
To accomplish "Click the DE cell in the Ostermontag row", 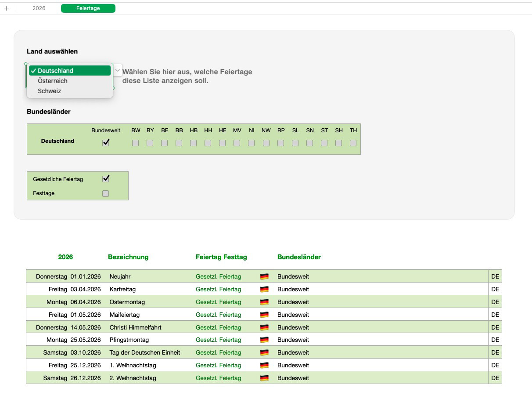I will tap(495, 302).
